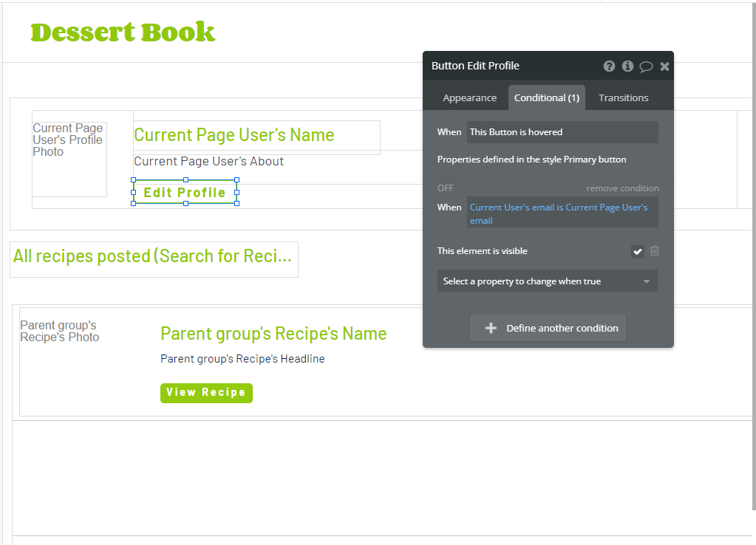Viewport: 756px width, 545px height.
Task: Edit the Current User's email condition expression
Action: pos(562,213)
